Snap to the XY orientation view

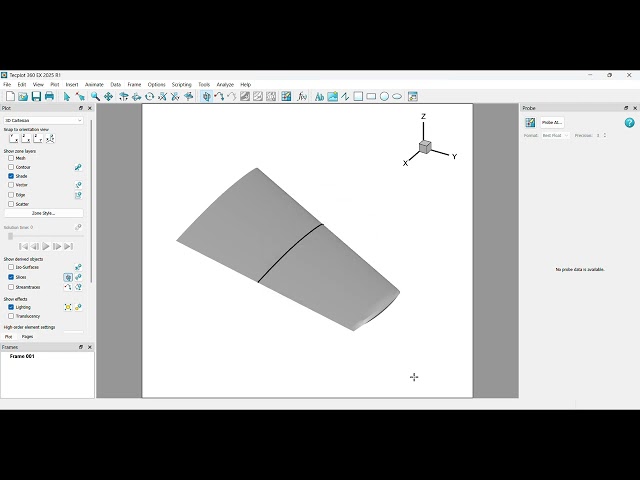[13, 138]
